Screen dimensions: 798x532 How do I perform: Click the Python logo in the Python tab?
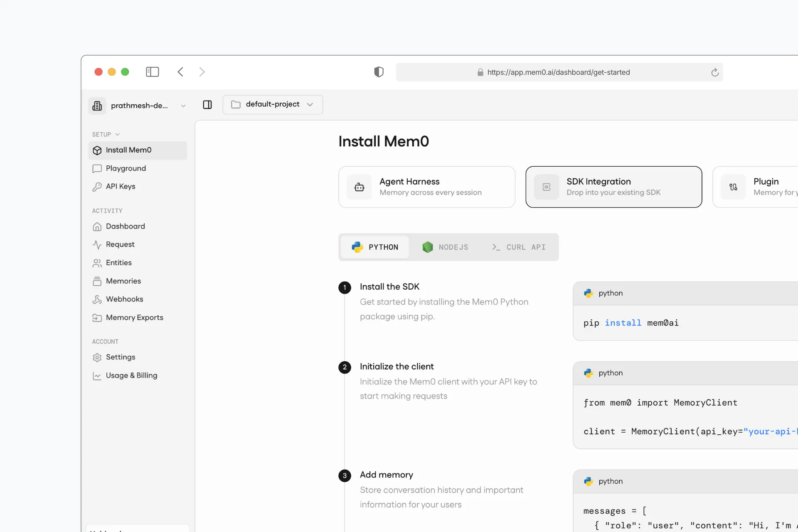click(357, 247)
